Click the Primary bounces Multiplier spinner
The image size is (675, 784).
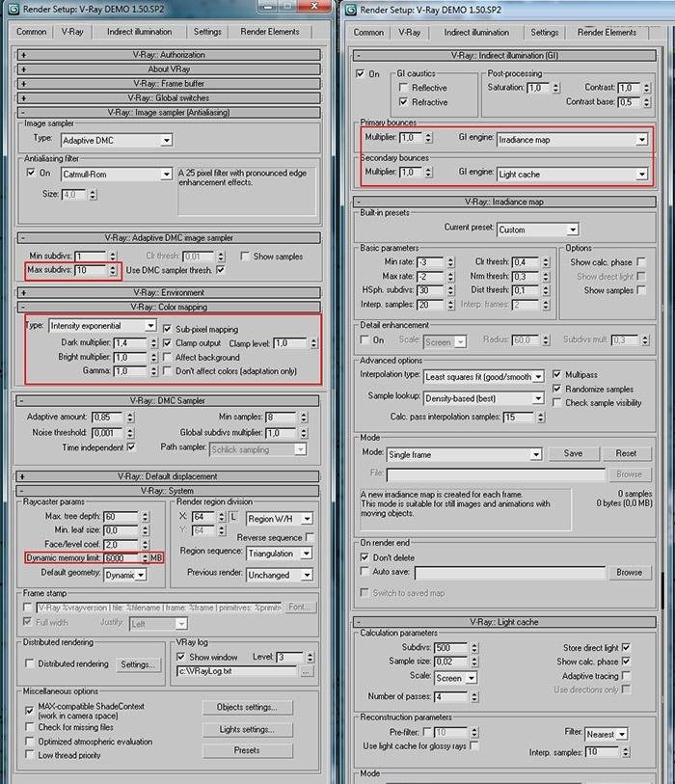(x=428, y=138)
